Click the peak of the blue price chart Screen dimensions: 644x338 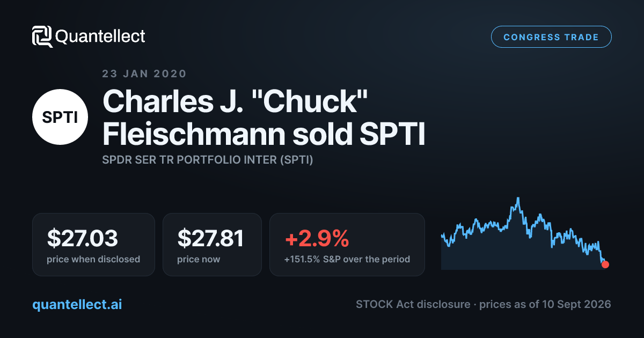[518, 198]
